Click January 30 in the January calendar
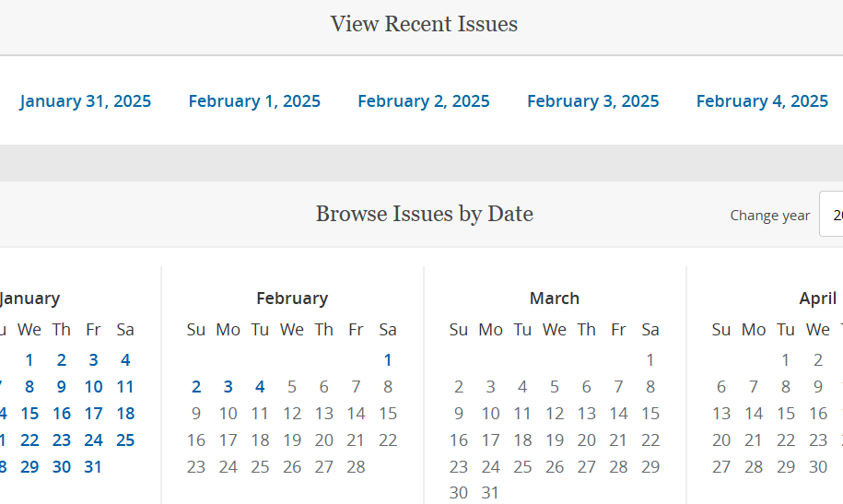Image resolution: width=843 pixels, height=504 pixels. tap(62, 467)
